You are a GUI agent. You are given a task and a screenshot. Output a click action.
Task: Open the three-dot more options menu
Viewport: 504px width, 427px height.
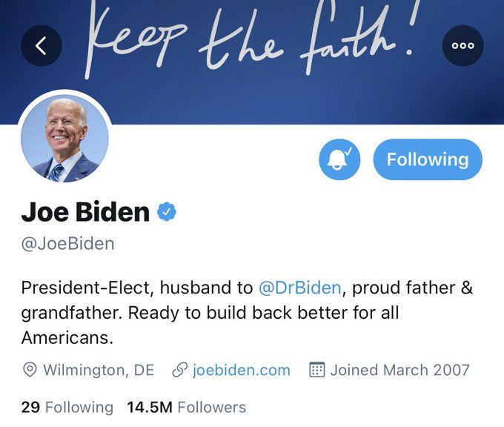[x=462, y=46]
